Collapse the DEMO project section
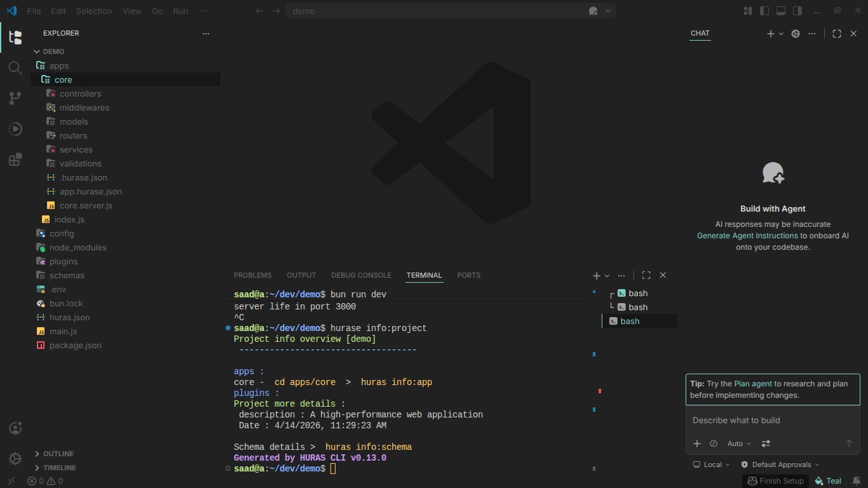 point(125,51)
